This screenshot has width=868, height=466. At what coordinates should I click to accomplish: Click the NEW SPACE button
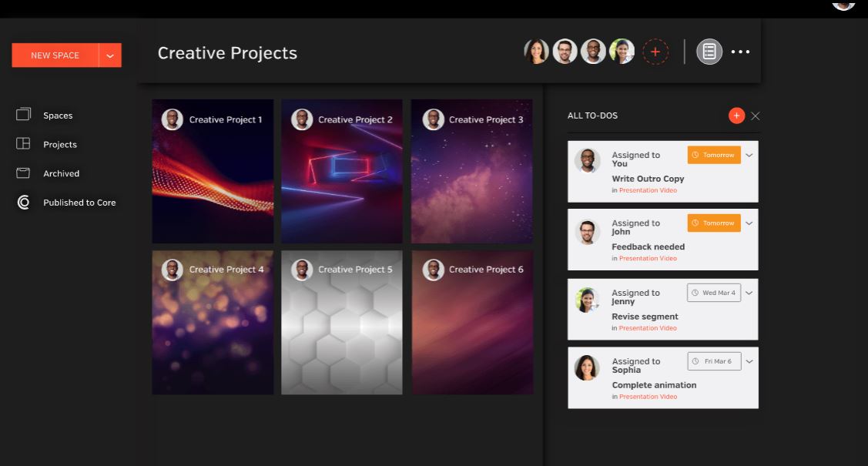tap(55, 55)
